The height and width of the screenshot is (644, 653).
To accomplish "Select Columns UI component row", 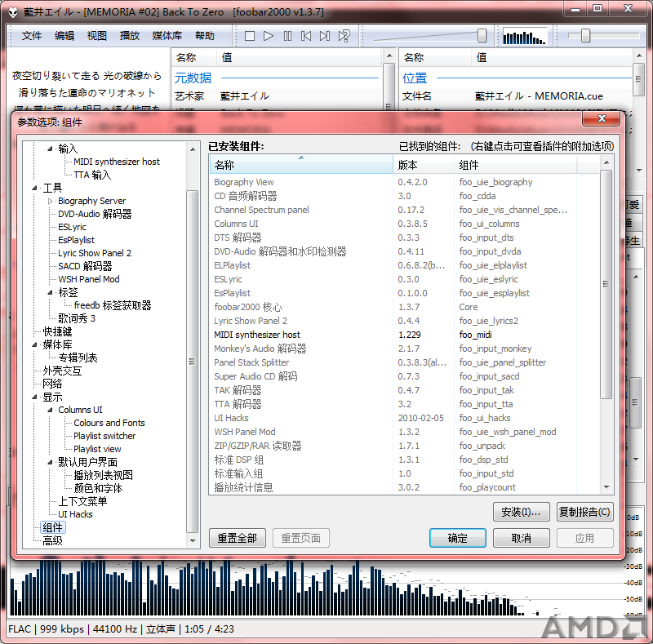I will click(x=404, y=224).
